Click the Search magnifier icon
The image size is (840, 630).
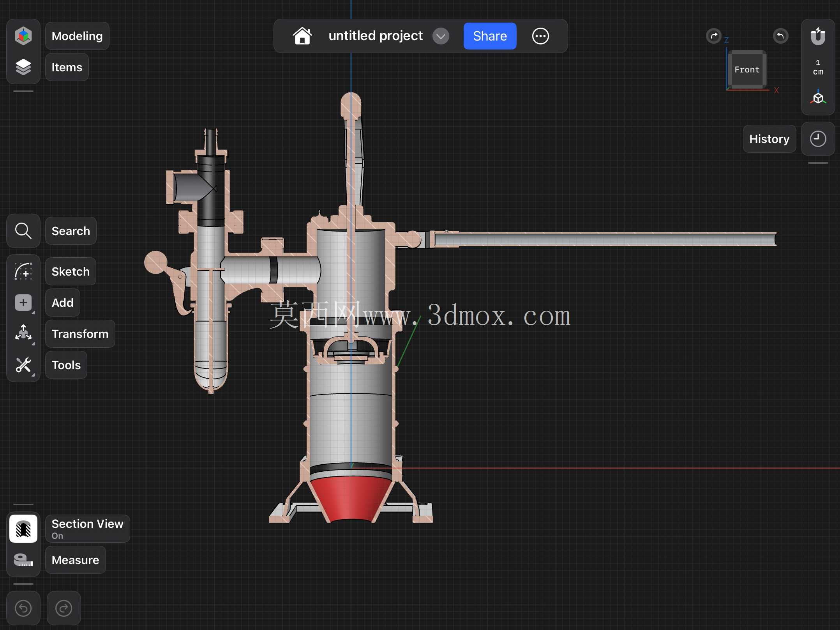pos(23,231)
